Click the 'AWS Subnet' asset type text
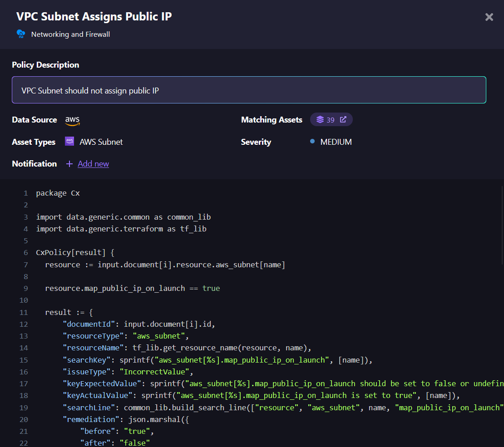Viewport: 504px width, 447px height. tap(101, 142)
